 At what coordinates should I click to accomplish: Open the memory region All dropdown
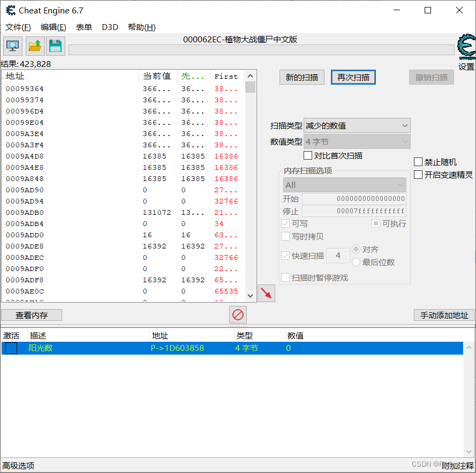coord(345,185)
